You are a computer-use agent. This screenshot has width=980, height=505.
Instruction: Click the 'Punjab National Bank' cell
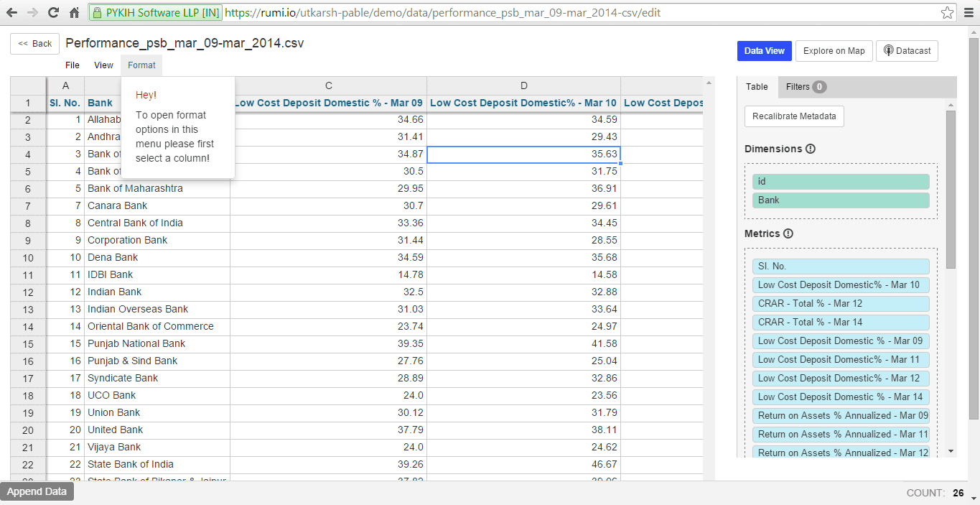coord(157,343)
